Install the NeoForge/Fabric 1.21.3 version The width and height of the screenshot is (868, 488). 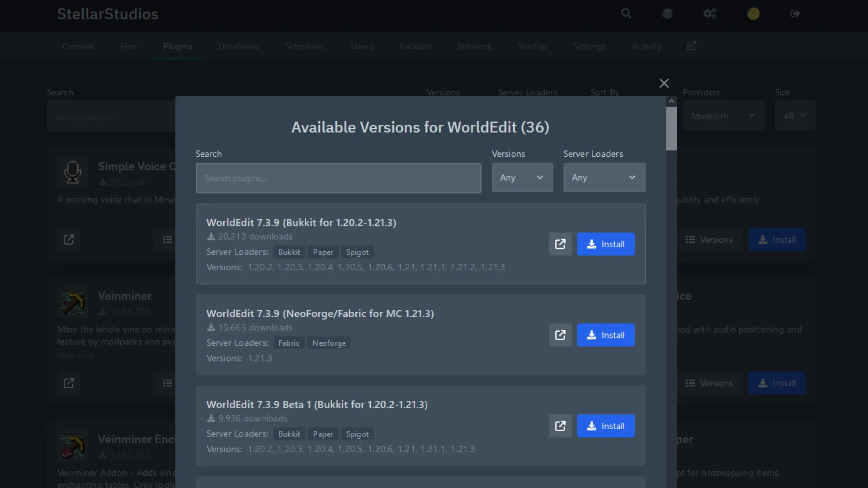coord(605,335)
